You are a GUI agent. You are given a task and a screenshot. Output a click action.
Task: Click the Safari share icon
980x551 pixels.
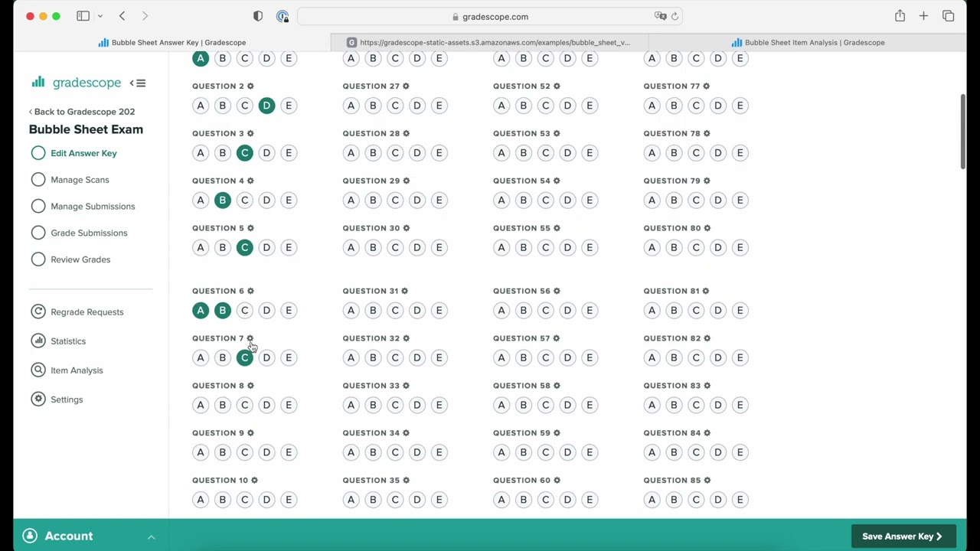(900, 16)
